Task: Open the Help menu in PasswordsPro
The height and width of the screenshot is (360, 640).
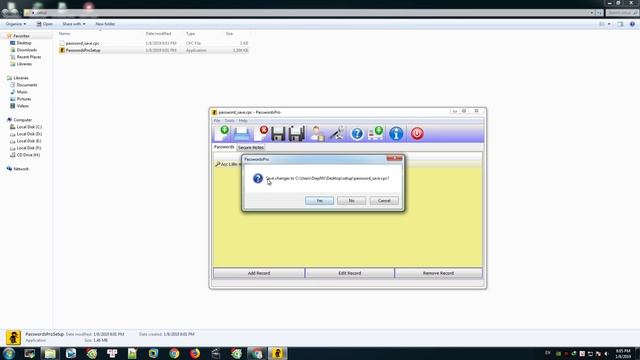Action: click(x=243, y=120)
